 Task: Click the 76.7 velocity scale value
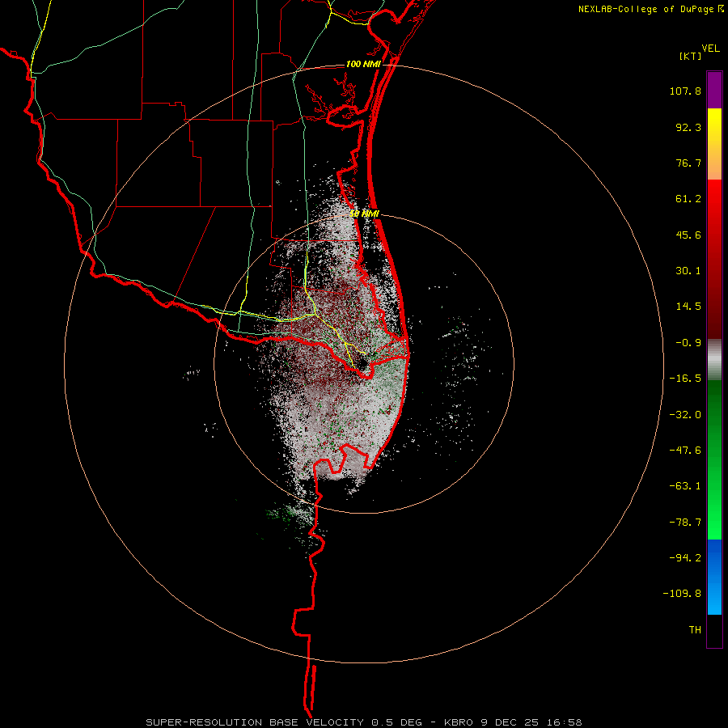click(688, 163)
